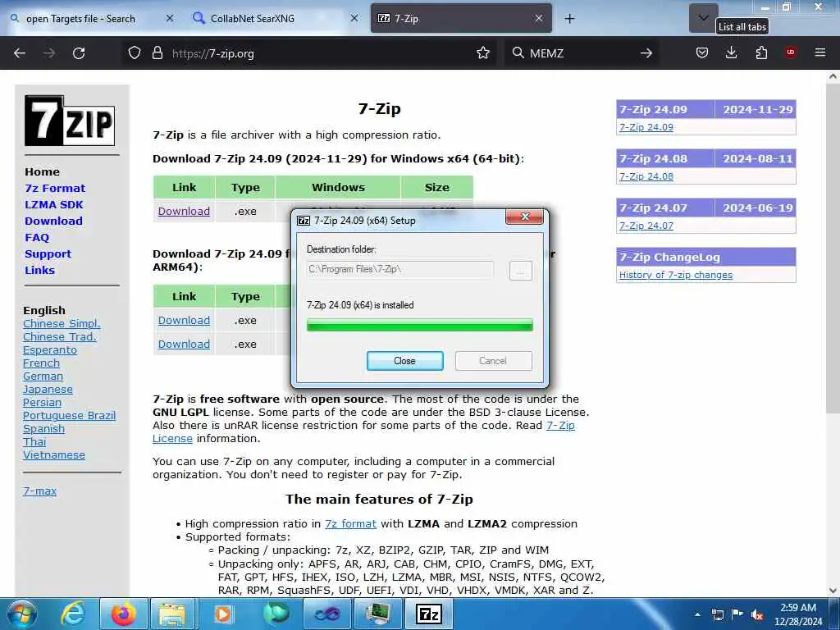The height and width of the screenshot is (630, 840).
Task: Open the extensions puzzle icon
Action: point(761,52)
